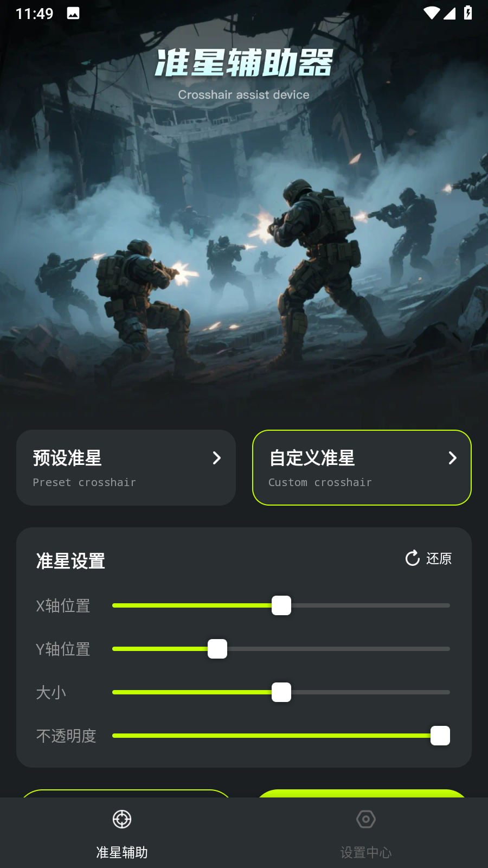Open the Custom crosshair card
This screenshot has height=868, width=488.
(362, 468)
